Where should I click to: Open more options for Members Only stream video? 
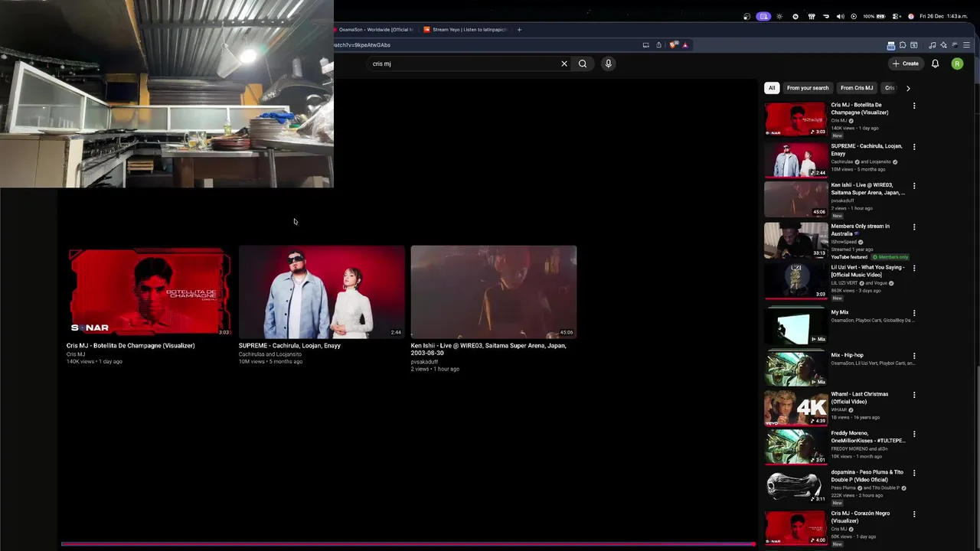coord(914,227)
